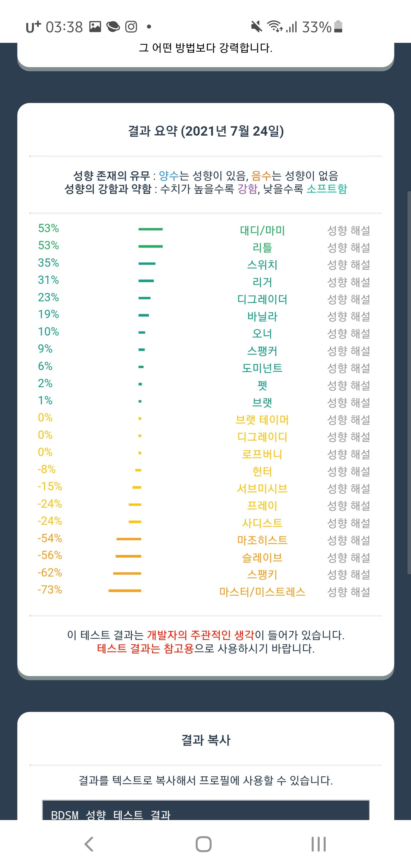Tap the Wi-Fi signal status icon

pyautogui.click(x=275, y=26)
